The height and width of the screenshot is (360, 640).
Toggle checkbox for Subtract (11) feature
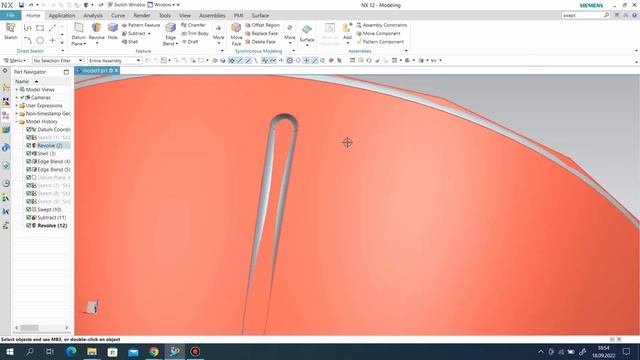click(x=29, y=218)
